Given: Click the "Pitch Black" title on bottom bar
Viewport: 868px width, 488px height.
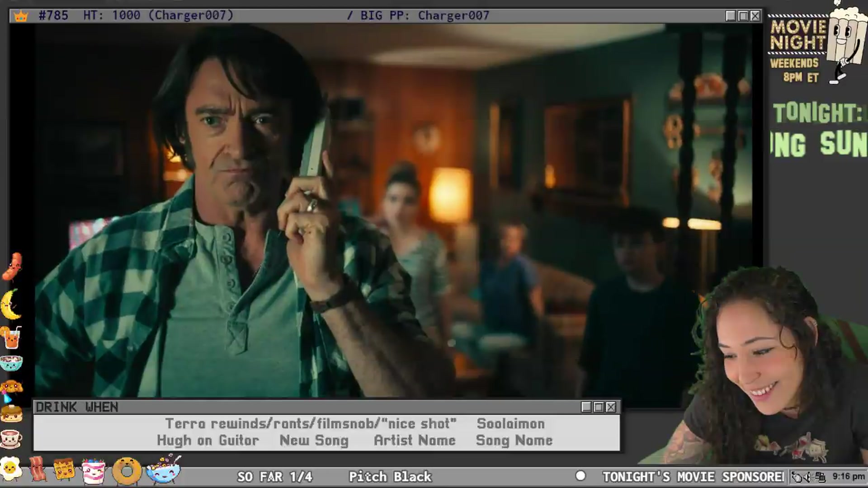Looking at the screenshot, I should click(x=390, y=477).
